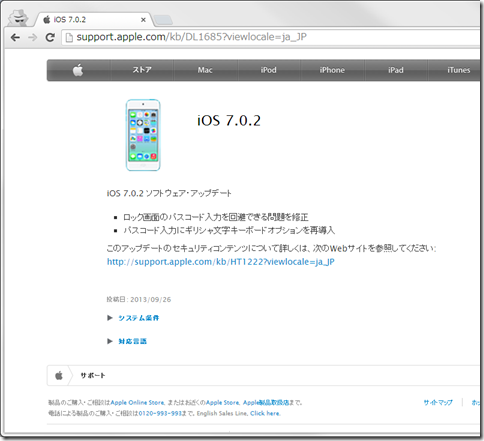Click the 'Click here' English sales link
This screenshot has height=441, width=484.
coord(265,413)
